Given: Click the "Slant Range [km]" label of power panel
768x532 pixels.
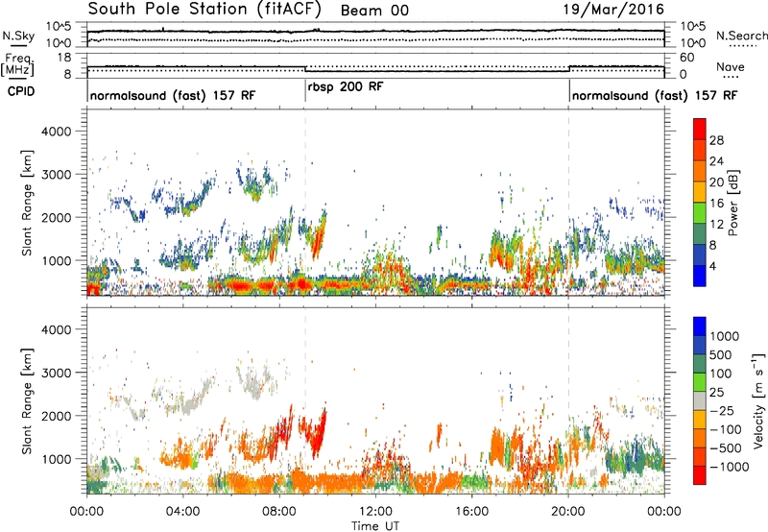Looking at the screenshot, I should tap(27, 203).
